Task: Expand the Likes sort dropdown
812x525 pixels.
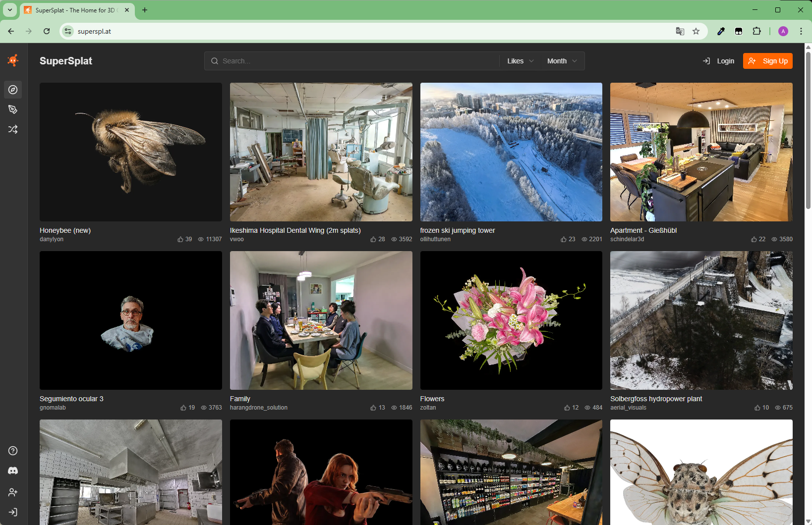Action: click(x=520, y=61)
